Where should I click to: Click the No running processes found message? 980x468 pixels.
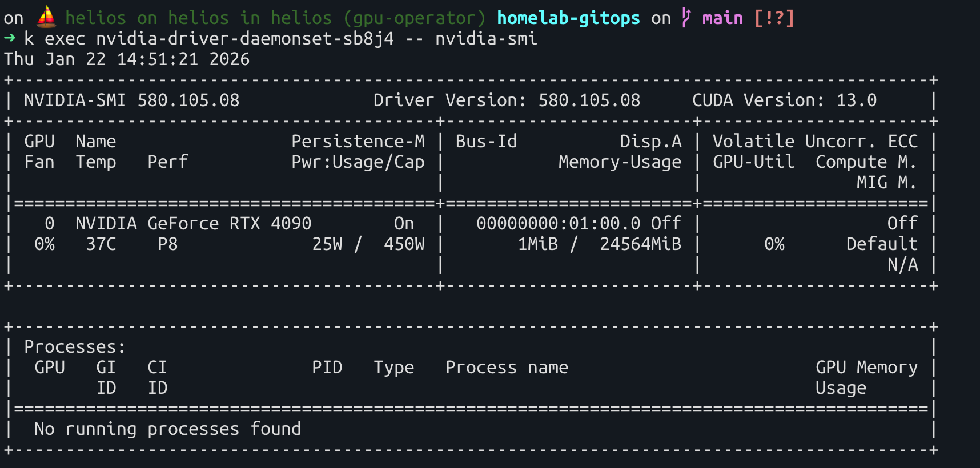point(167,429)
